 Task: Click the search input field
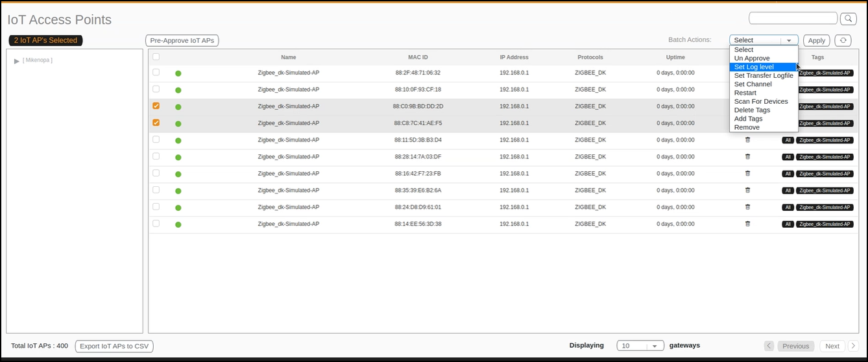click(x=793, y=18)
